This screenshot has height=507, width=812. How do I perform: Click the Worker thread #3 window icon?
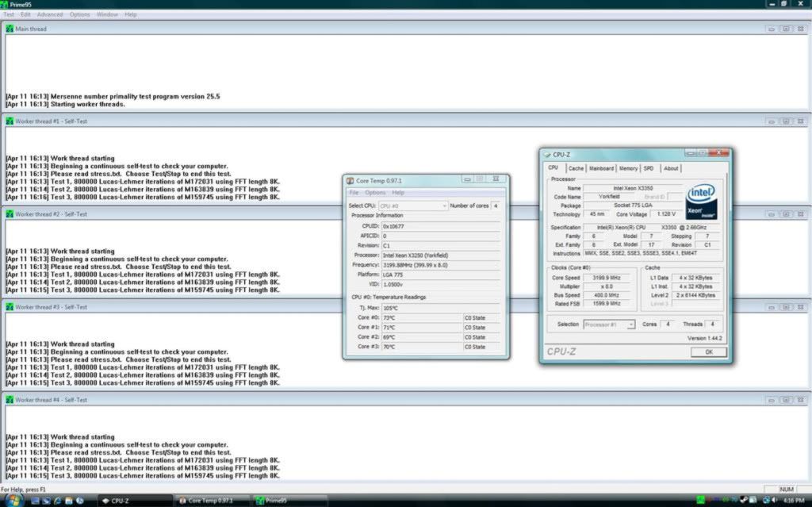click(x=10, y=307)
